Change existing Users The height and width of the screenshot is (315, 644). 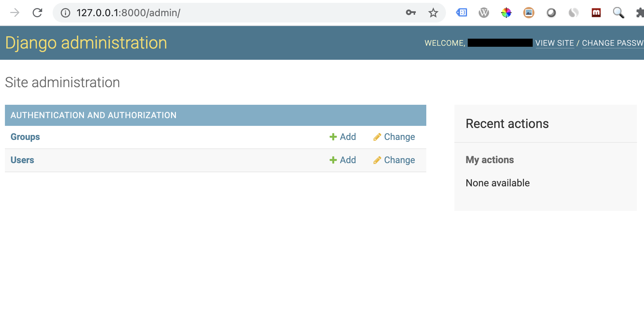(394, 160)
